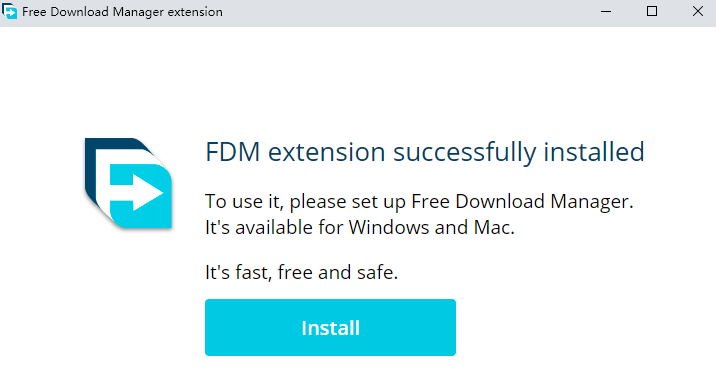Minimize the Free Download Manager extension window
The height and width of the screenshot is (373, 716).
(606, 11)
